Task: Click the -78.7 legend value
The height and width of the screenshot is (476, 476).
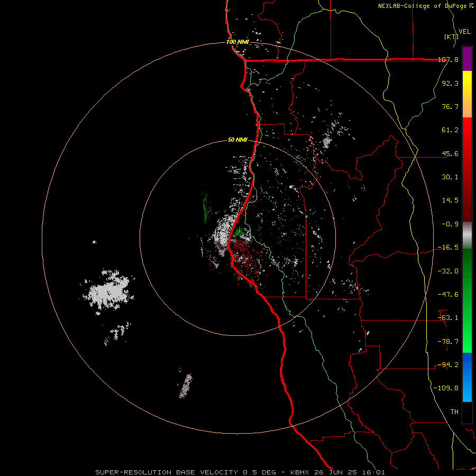Action: click(x=448, y=342)
